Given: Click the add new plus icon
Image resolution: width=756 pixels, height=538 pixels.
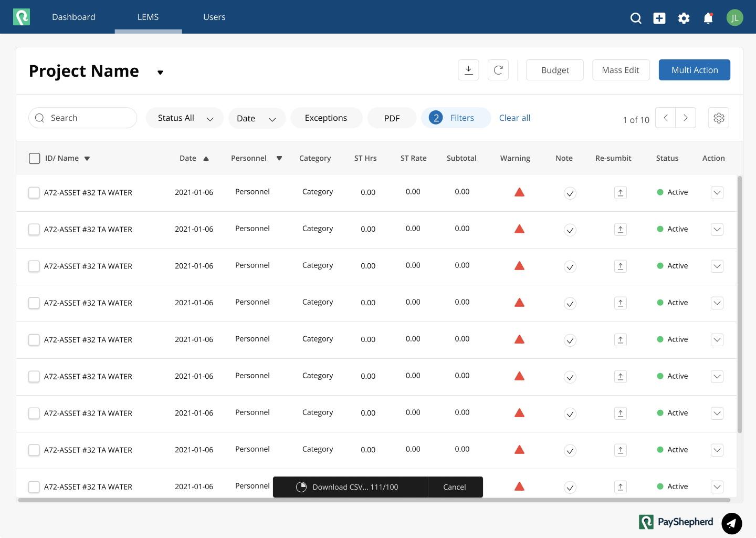Looking at the screenshot, I should (659, 18).
